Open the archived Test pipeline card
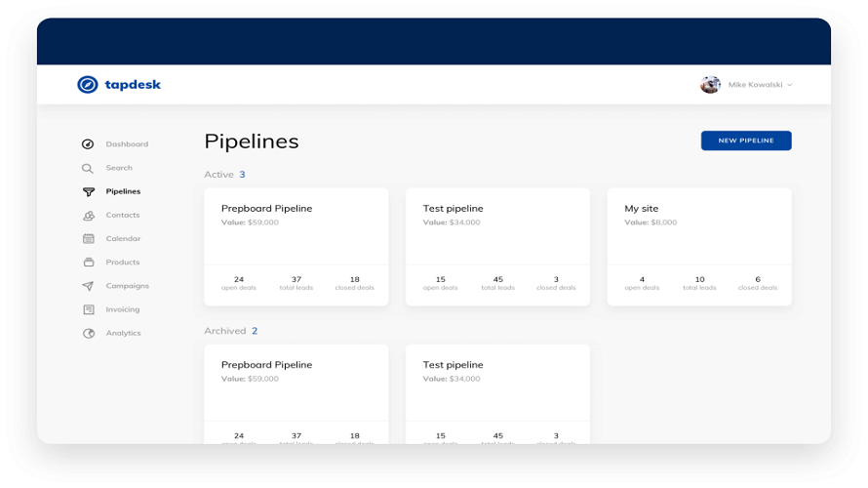Viewport: 868px width, 488px height. [497, 386]
